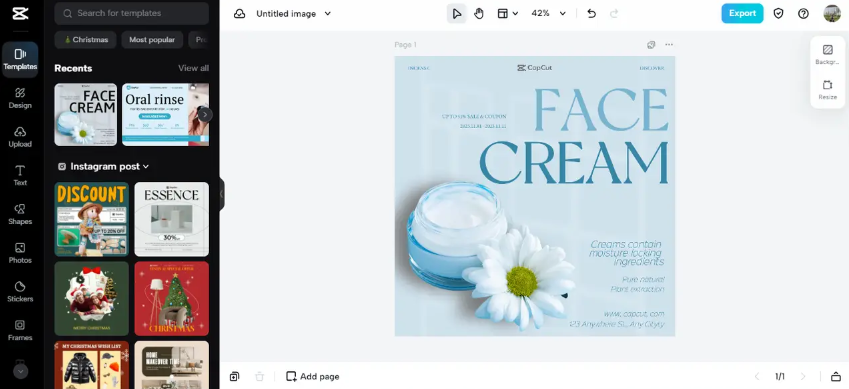Image resolution: width=849 pixels, height=389 pixels.
Task: Open the Upload panel
Action: coord(20,137)
